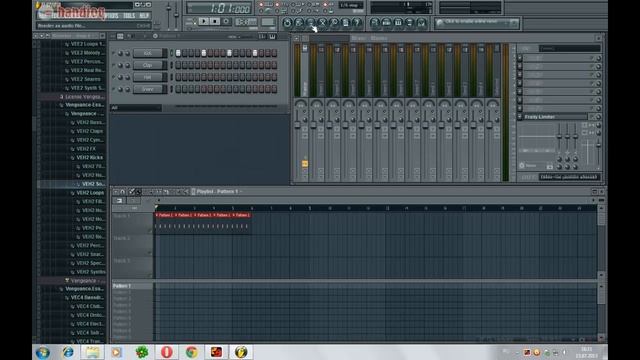The image size is (640, 360).
Task: Click the Kick channel button
Action: pyautogui.click(x=148, y=53)
